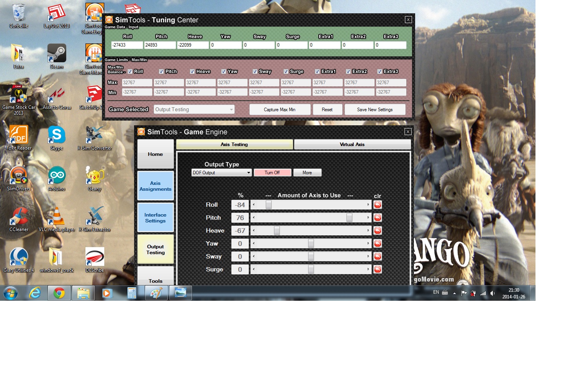Select the Glary Utilities 4 icon
This screenshot has height=392, width=588.
tap(18, 260)
